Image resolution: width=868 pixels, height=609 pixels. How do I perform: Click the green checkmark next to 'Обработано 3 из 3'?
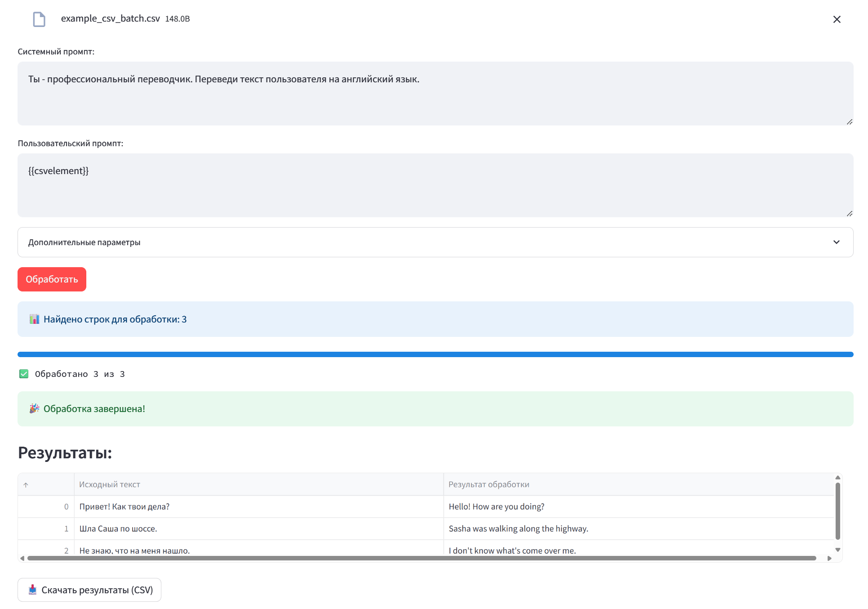point(24,374)
